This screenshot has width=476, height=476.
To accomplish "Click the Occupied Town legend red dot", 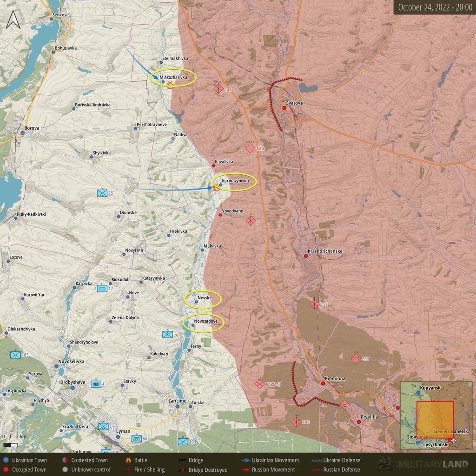I will click(x=6, y=469).
